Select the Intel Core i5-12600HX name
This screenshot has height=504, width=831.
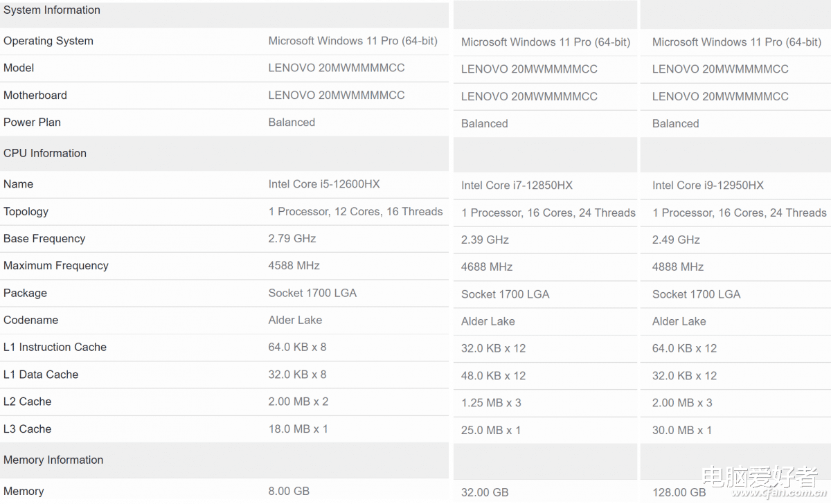(324, 184)
